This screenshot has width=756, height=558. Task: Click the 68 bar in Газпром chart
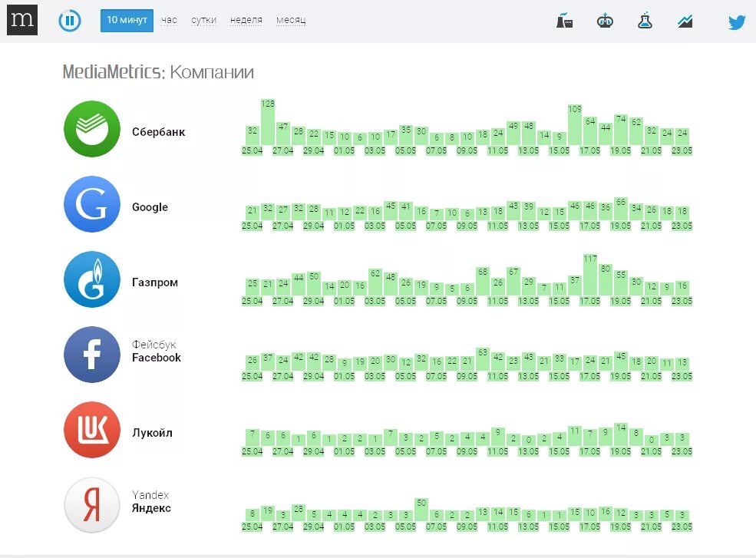483,281
